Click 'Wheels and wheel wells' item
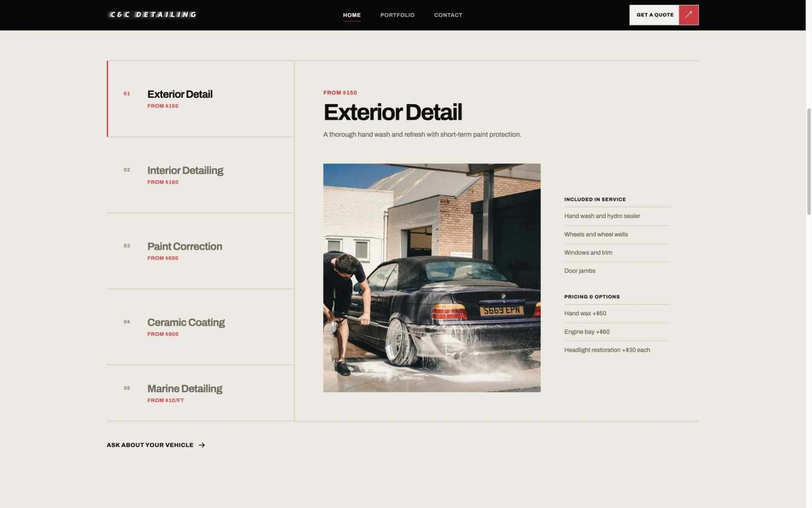 (617, 235)
